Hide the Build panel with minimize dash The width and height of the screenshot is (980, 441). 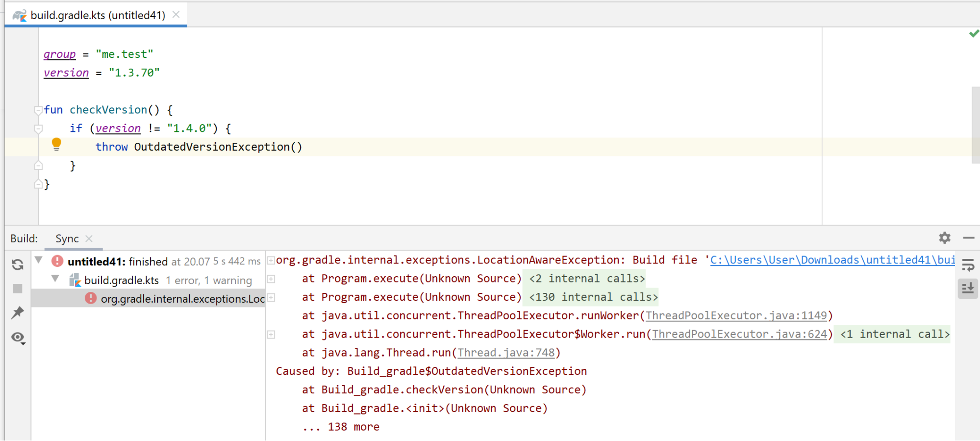969,238
